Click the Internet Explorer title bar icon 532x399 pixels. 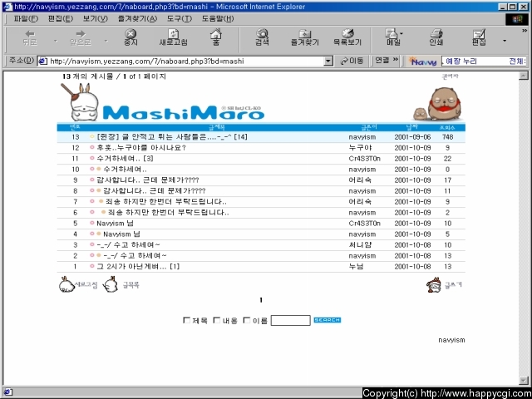7,7
